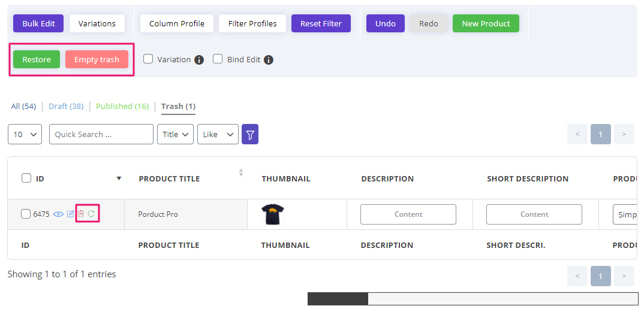Click the Undo button
The image size is (644, 309).
386,23
